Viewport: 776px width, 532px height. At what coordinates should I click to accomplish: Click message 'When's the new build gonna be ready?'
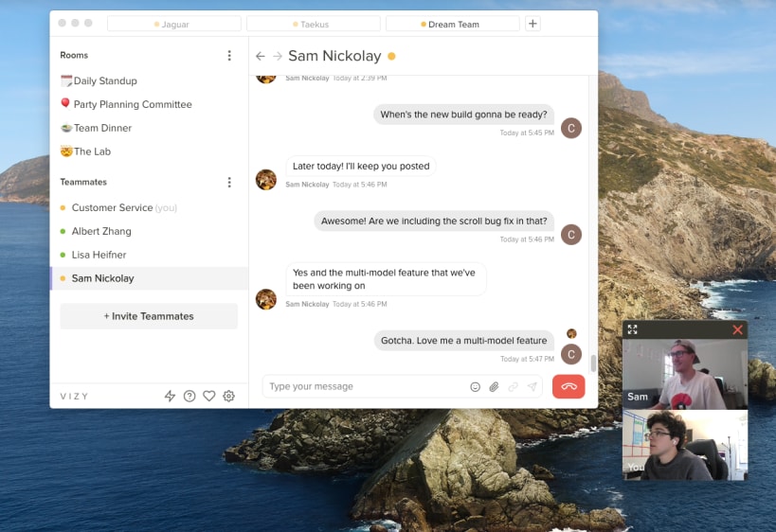click(x=463, y=115)
